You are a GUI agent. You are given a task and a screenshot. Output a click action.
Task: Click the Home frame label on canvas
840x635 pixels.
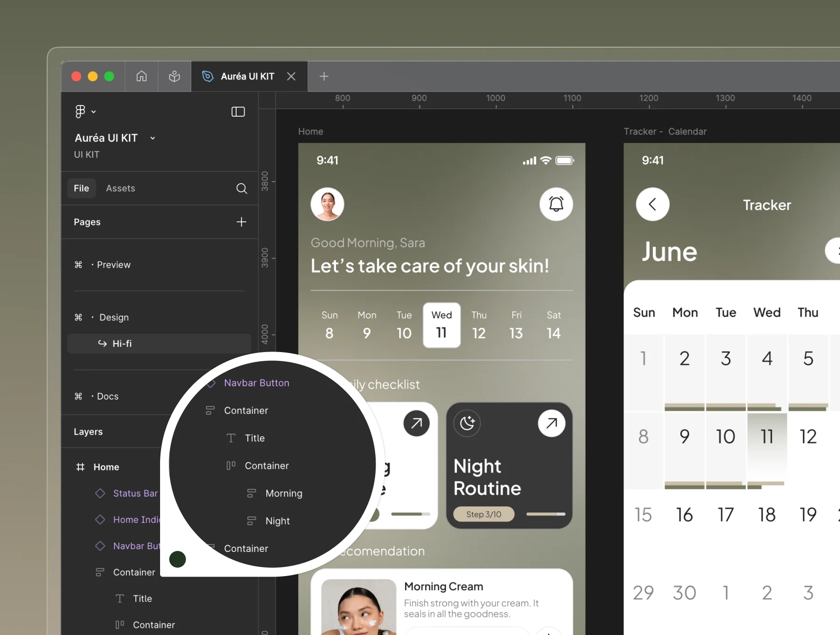coord(311,132)
